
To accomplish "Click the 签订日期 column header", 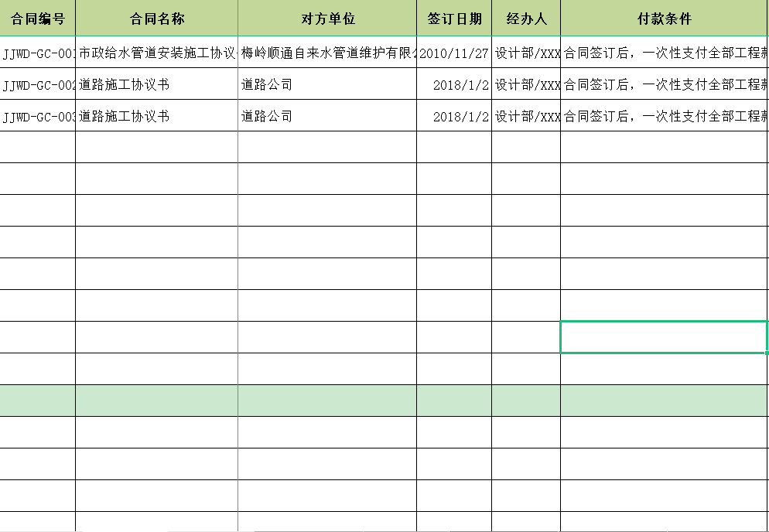I will tap(452, 17).
